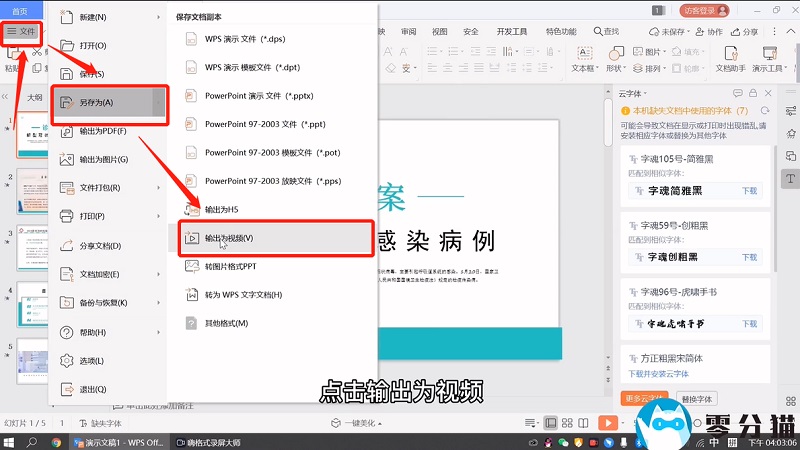800x450 pixels.
Task: Open Windows Start menu
Action: point(9,441)
